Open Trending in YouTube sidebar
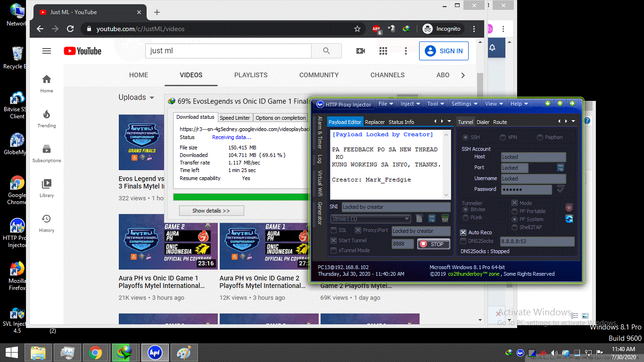The image size is (644, 362). (47, 118)
